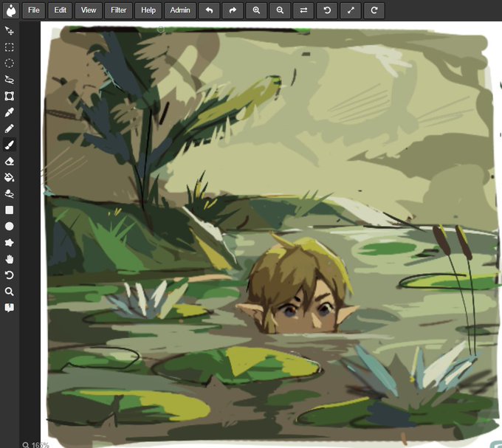This screenshot has height=448, width=502.
Task: Open the Admin menu
Action: pos(180,10)
